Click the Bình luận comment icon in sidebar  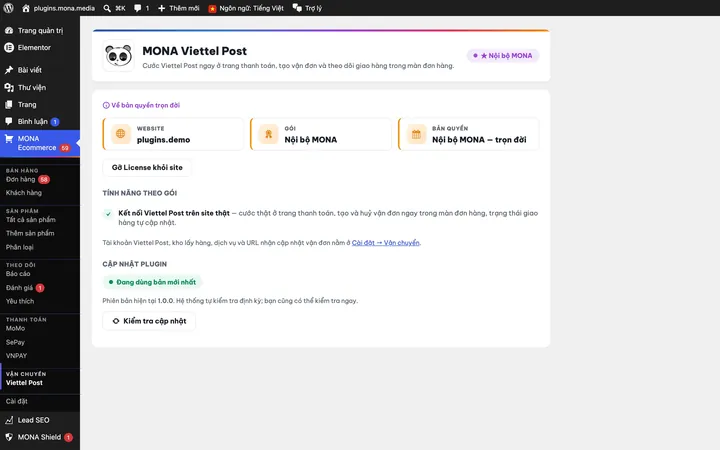[x=9, y=121]
